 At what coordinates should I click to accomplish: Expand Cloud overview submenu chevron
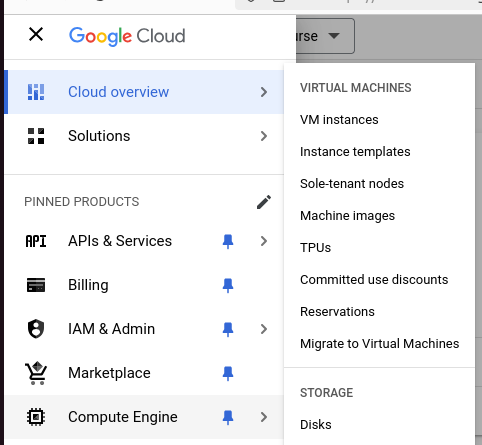(x=264, y=92)
